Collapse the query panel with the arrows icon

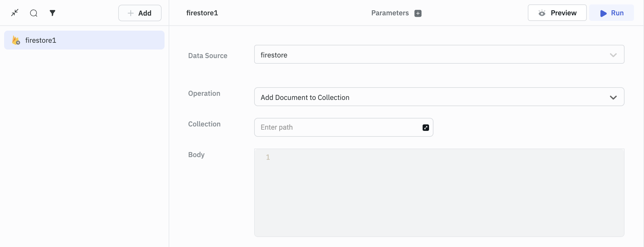click(x=15, y=13)
